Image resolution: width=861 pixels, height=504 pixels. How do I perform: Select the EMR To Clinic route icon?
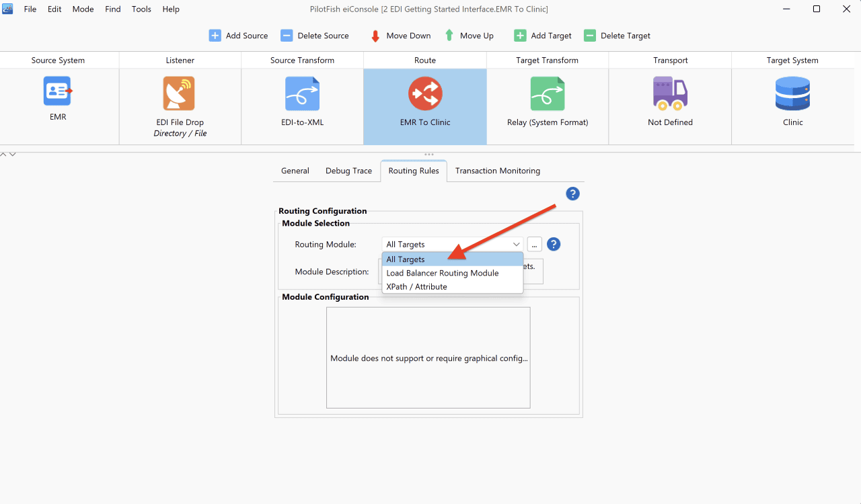pos(425,93)
